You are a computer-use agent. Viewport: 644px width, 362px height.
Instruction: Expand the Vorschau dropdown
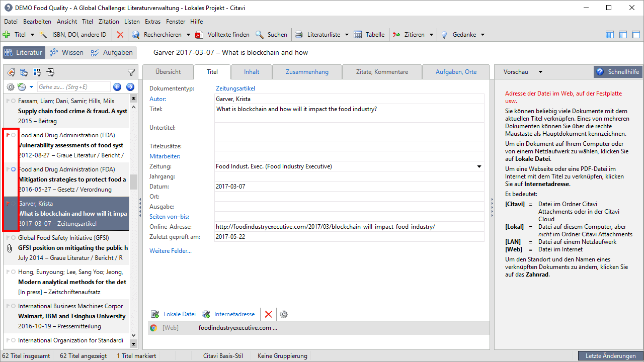click(x=540, y=72)
